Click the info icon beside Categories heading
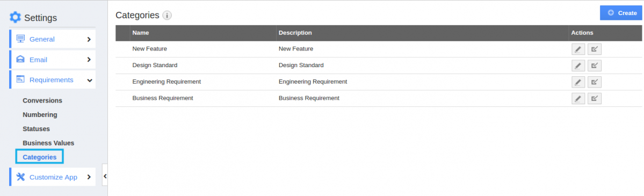The height and width of the screenshot is (196, 644). click(167, 16)
